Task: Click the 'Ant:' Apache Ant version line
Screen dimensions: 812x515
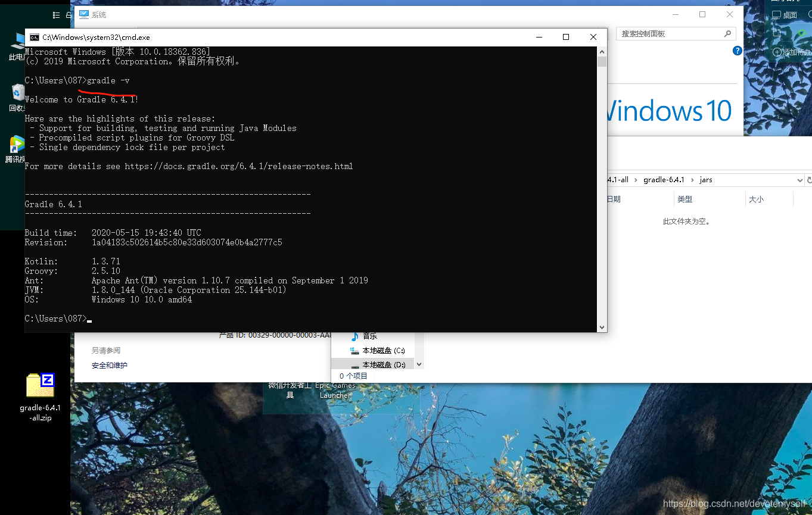Action: pos(196,280)
